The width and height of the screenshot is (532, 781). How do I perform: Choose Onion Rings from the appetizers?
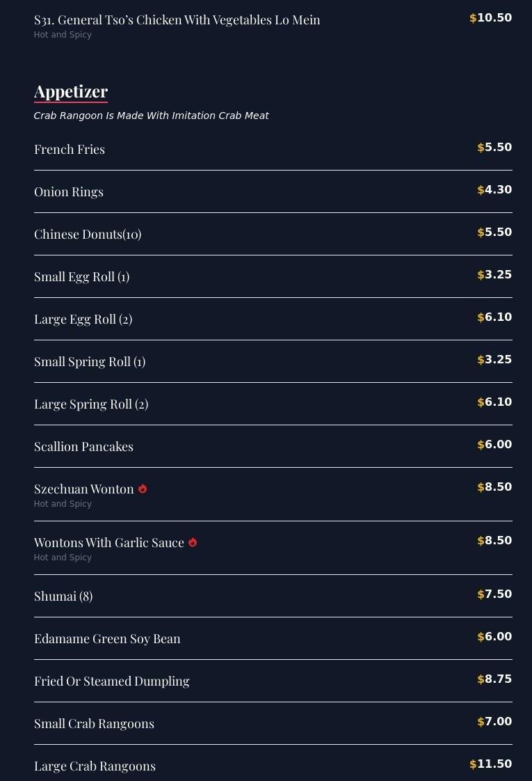[x=69, y=192]
